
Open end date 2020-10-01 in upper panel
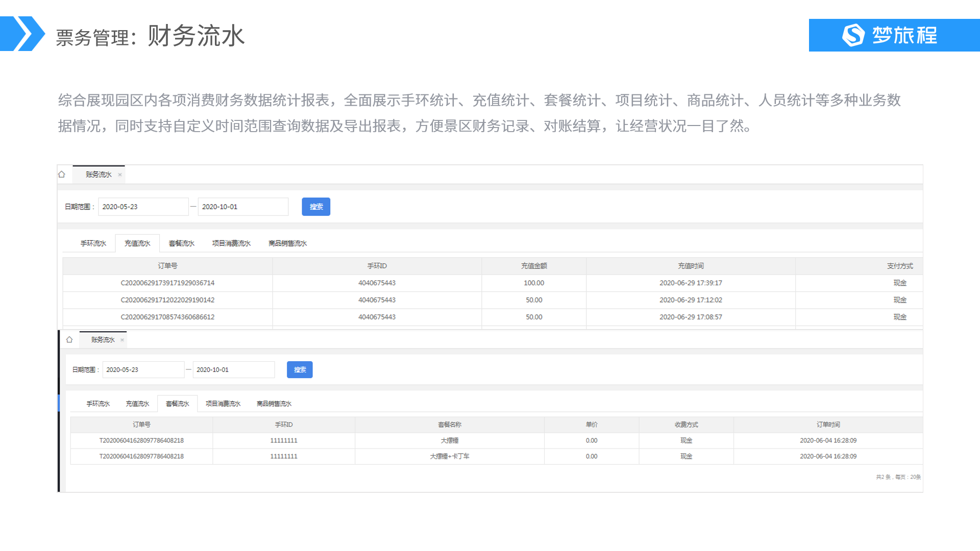click(243, 207)
